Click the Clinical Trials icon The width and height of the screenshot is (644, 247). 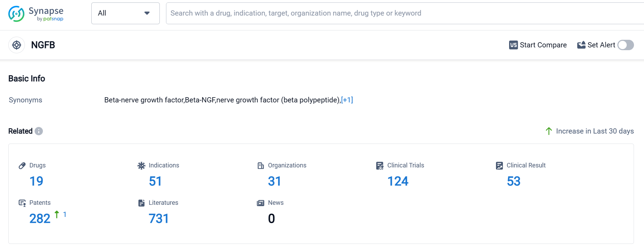pyautogui.click(x=380, y=166)
